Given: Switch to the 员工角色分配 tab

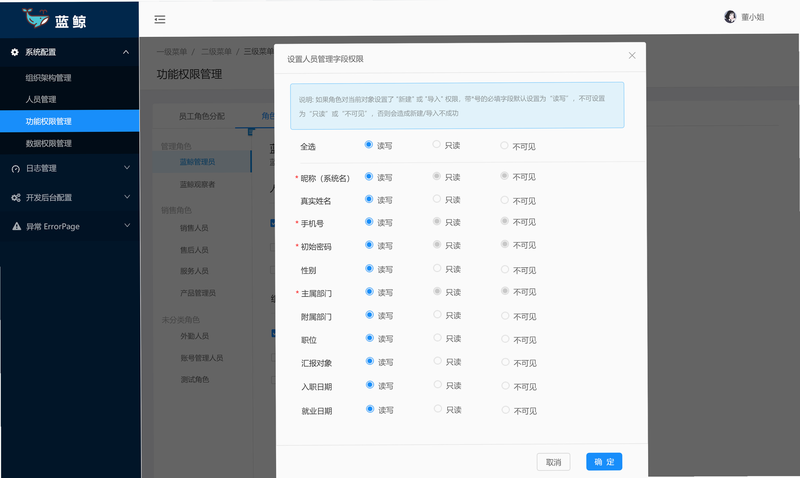Looking at the screenshot, I should pyautogui.click(x=202, y=116).
